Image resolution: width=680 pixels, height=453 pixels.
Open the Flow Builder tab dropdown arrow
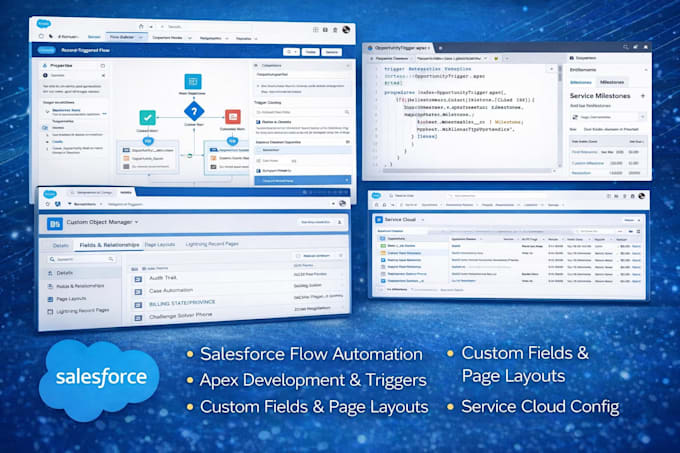(141, 38)
